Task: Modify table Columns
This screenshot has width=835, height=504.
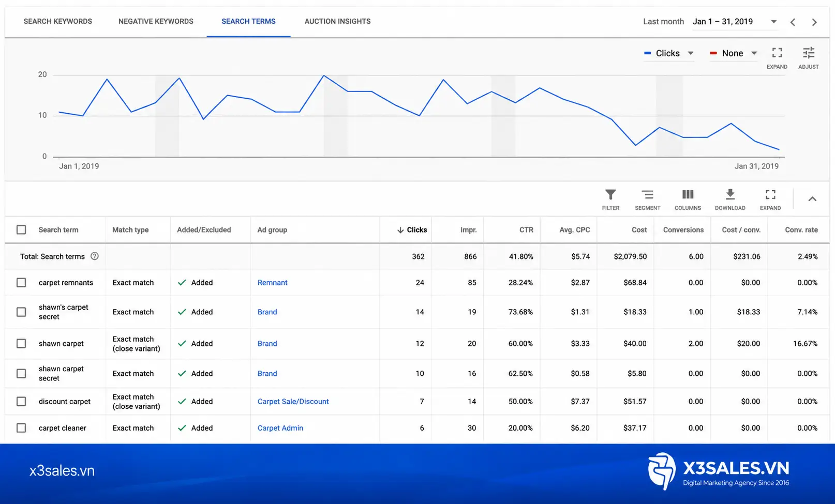Action: coord(688,200)
